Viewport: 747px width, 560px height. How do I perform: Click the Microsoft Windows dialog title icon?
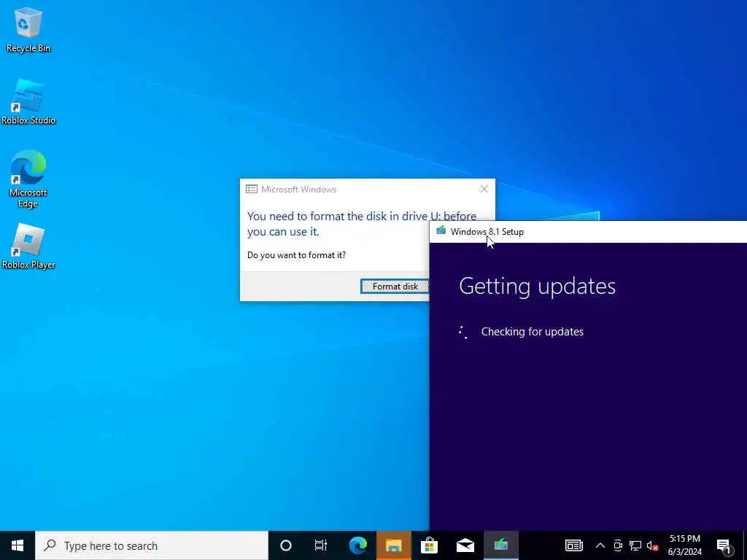pyautogui.click(x=252, y=189)
